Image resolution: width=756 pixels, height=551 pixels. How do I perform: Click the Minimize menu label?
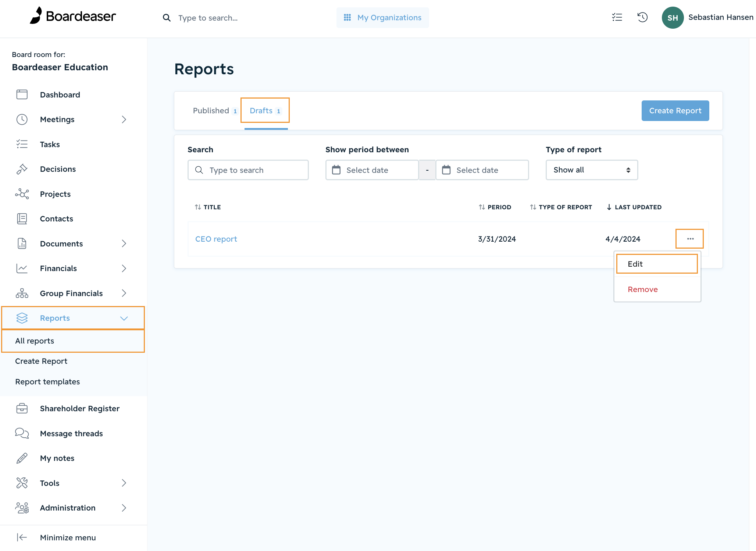(x=68, y=537)
